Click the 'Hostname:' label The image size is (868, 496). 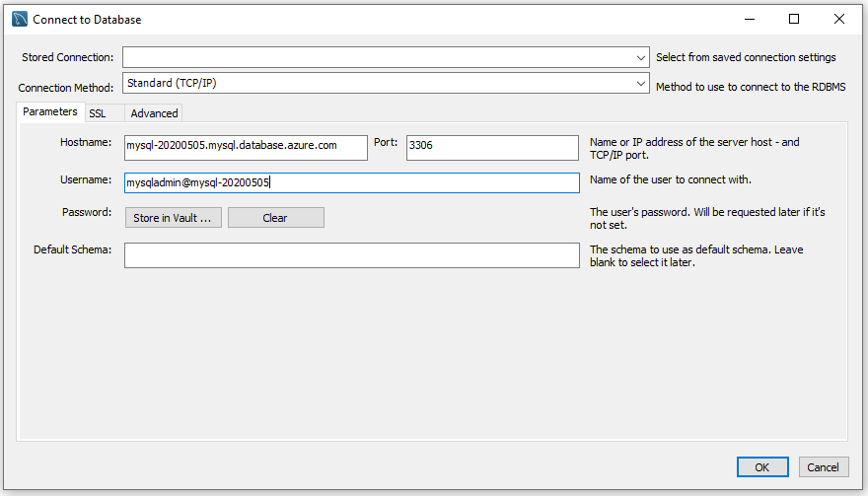[x=86, y=142]
